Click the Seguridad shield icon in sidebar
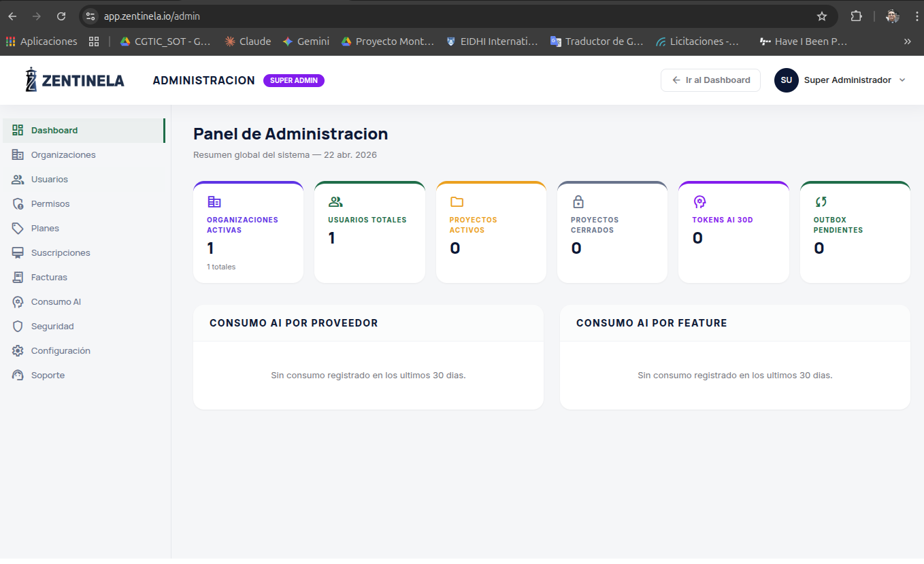This screenshot has height=564, width=924. pos(18,326)
